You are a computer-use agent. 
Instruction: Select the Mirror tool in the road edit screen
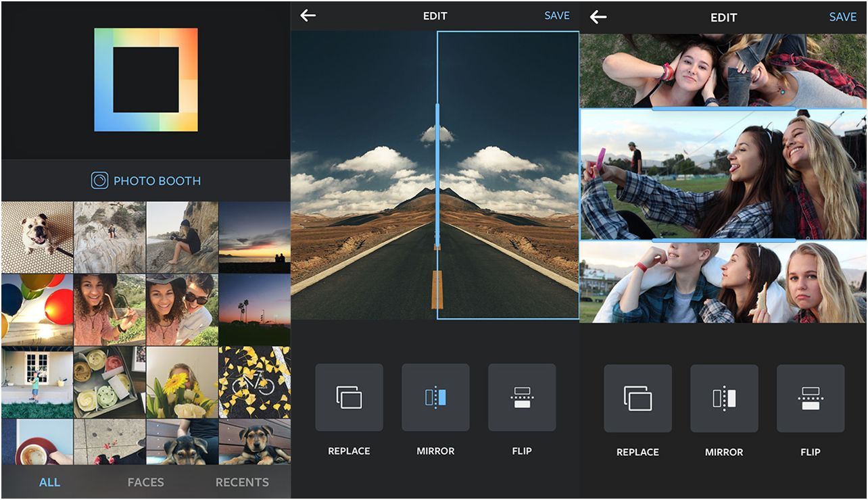(435, 398)
